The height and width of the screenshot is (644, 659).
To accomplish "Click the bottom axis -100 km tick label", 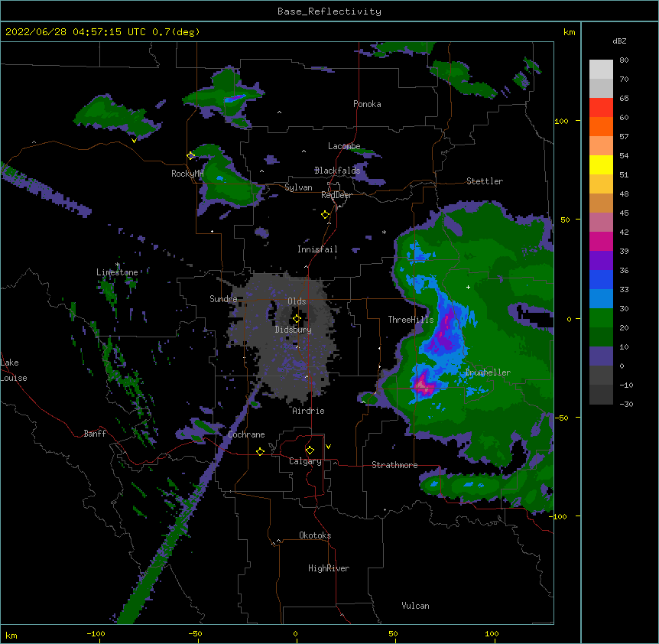I will coord(96,633).
